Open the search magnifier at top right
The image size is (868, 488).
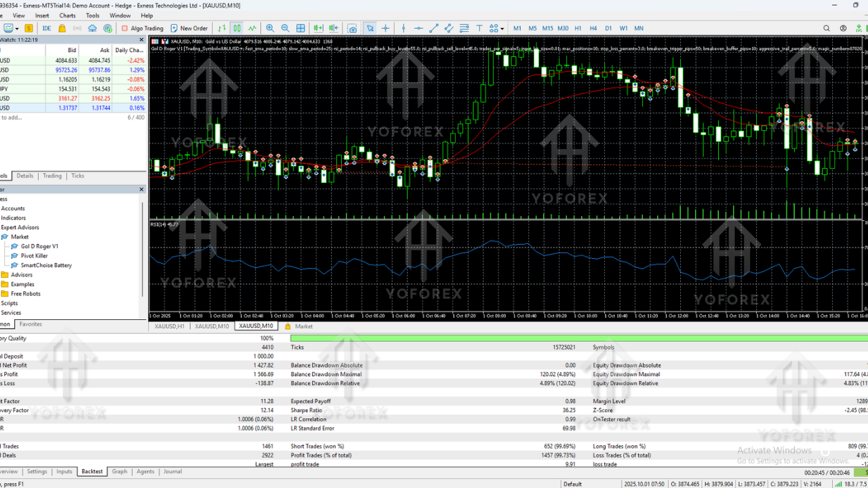[x=826, y=28]
